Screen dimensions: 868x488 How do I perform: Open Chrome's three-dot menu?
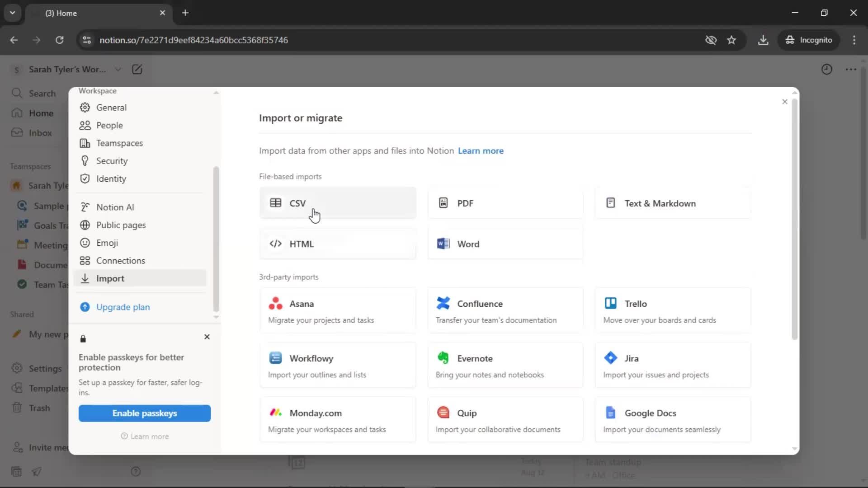pos(854,40)
